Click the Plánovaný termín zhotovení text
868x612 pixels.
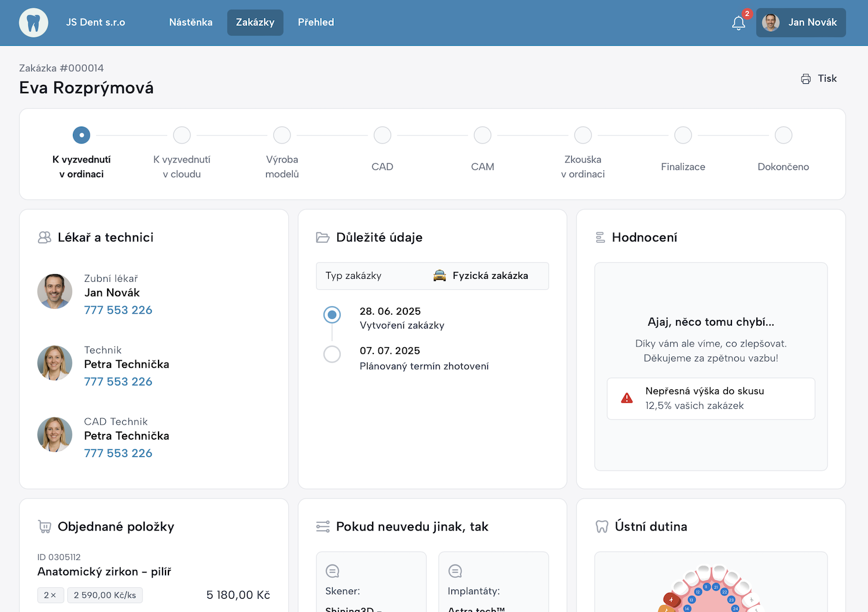click(x=424, y=366)
